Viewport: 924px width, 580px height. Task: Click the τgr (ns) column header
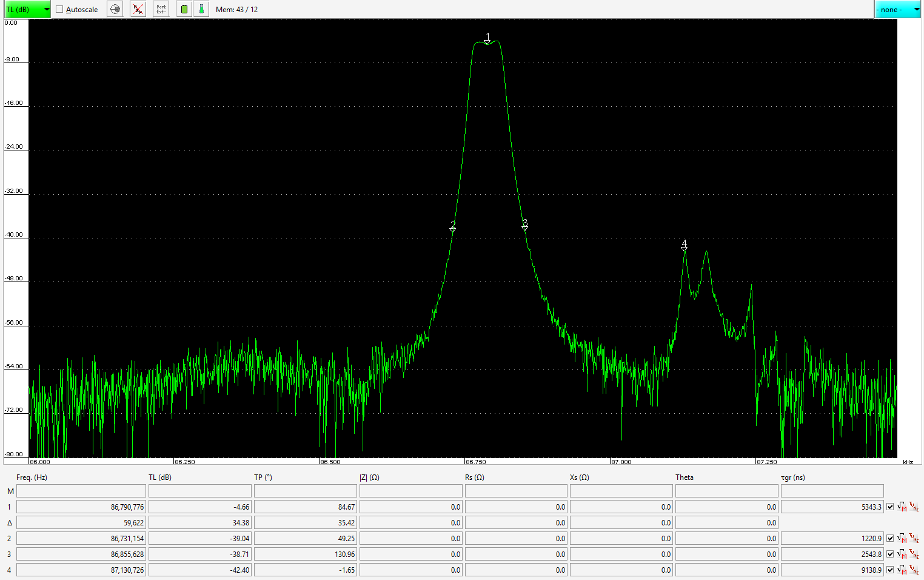pyautogui.click(x=793, y=477)
